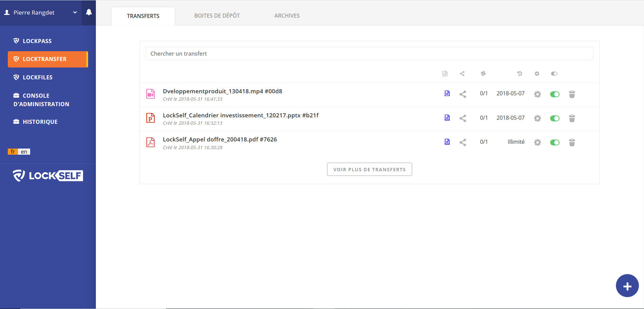The height and width of the screenshot is (309, 644).
Task: Open document details for Dveloppementproduit mp4
Action: click(x=447, y=94)
